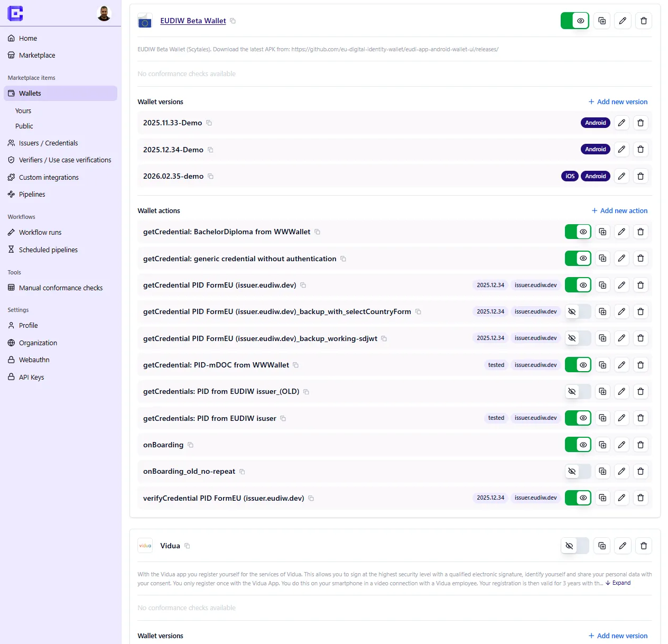Duplicate the backup_with_selectCountryForm action
Viewport: 668px width, 644px height.
(x=602, y=311)
